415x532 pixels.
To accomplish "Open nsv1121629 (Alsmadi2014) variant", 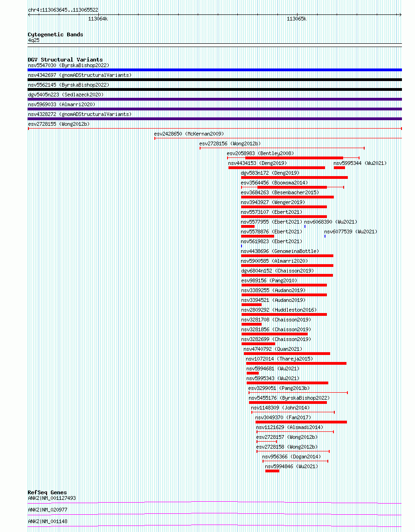I will [290, 428].
